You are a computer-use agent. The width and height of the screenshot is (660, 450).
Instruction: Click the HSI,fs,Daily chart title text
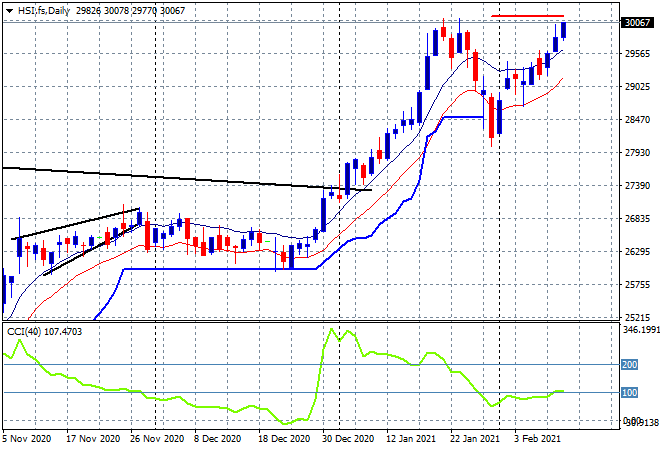click(43, 11)
